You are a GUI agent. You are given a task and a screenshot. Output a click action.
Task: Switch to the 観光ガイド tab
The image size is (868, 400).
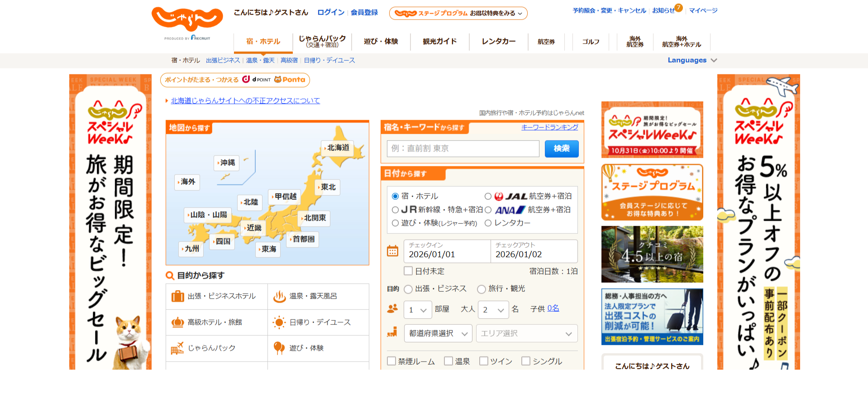pyautogui.click(x=439, y=42)
